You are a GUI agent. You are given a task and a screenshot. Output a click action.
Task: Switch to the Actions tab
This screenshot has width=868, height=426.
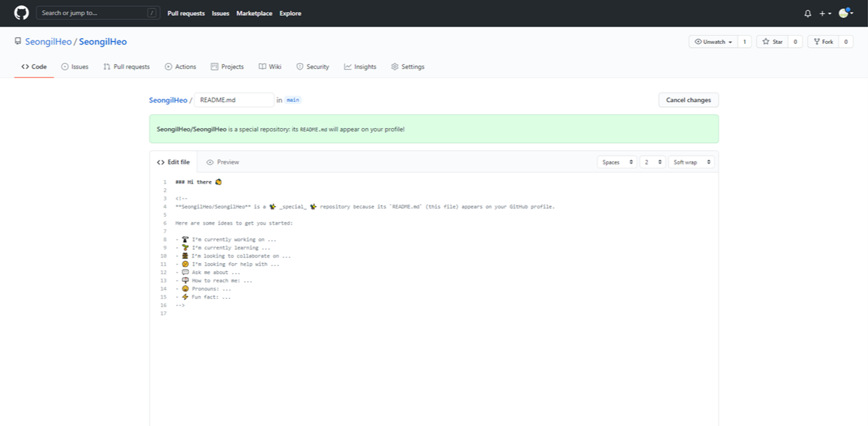[181, 66]
